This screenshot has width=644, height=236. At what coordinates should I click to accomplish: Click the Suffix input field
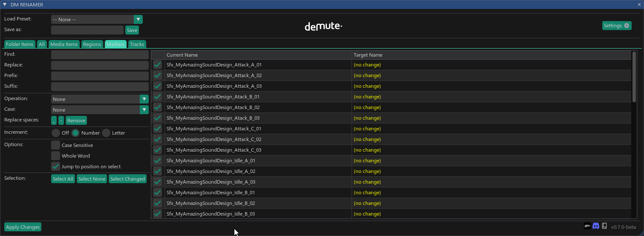point(100,86)
